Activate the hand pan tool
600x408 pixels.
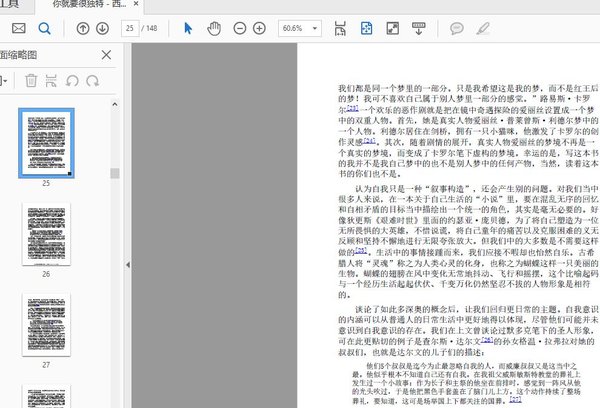click(x=213, y=29)
